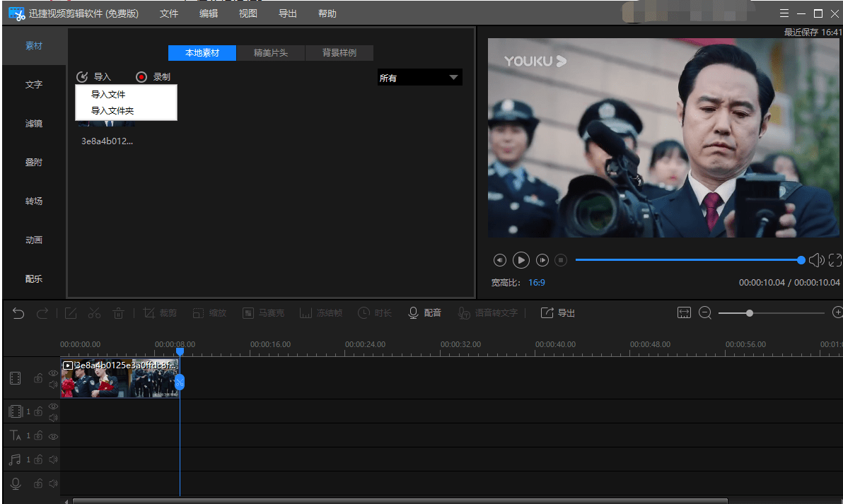843x504 pixels.
Task: Click the previous frame playback button
Action: click(500, 260)
